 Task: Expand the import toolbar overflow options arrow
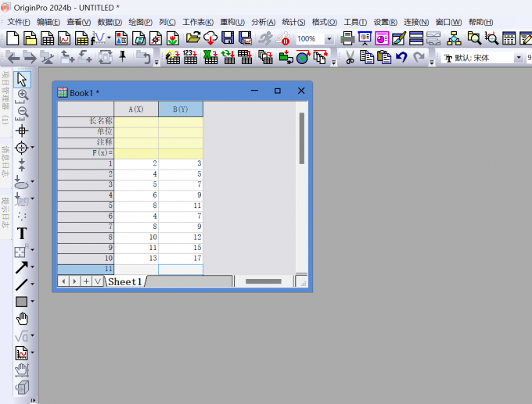[x=334, y=63]
